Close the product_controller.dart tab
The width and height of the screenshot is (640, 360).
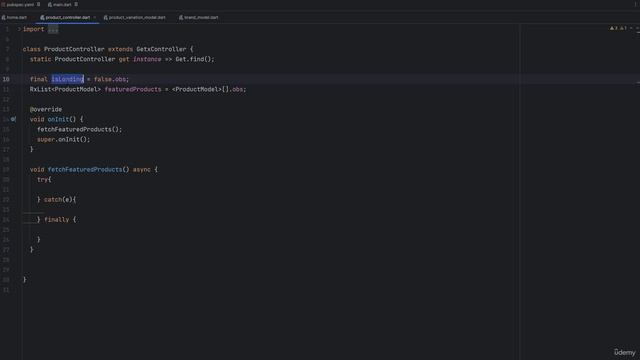95,18
